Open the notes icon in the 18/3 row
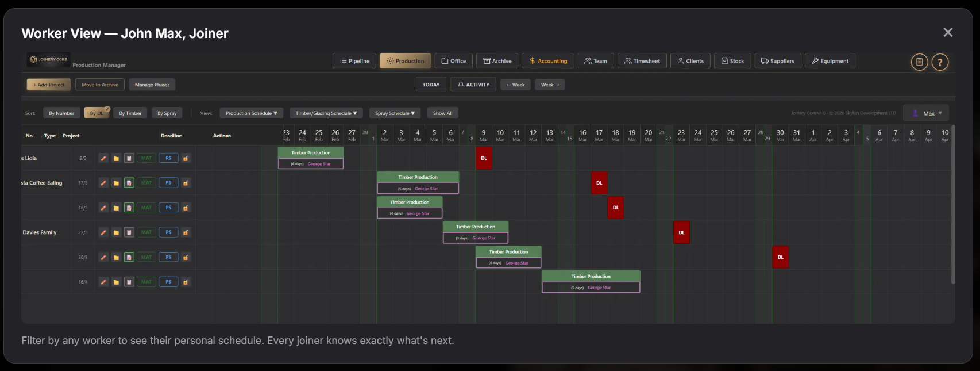The height and width of the screenshot is (371, 980). pos(129,208)
